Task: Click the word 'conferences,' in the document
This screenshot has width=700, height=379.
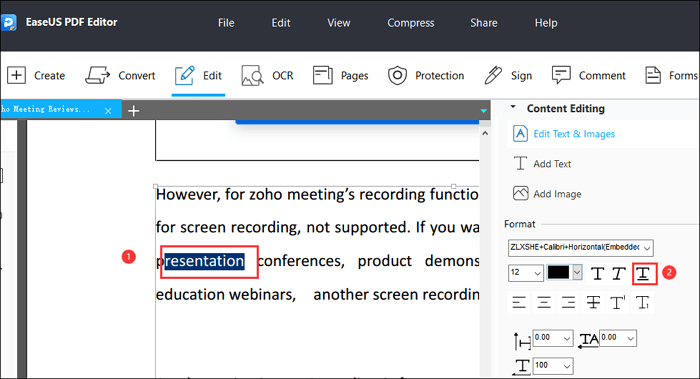Action: pyautogui.click(x=301, y=261)
